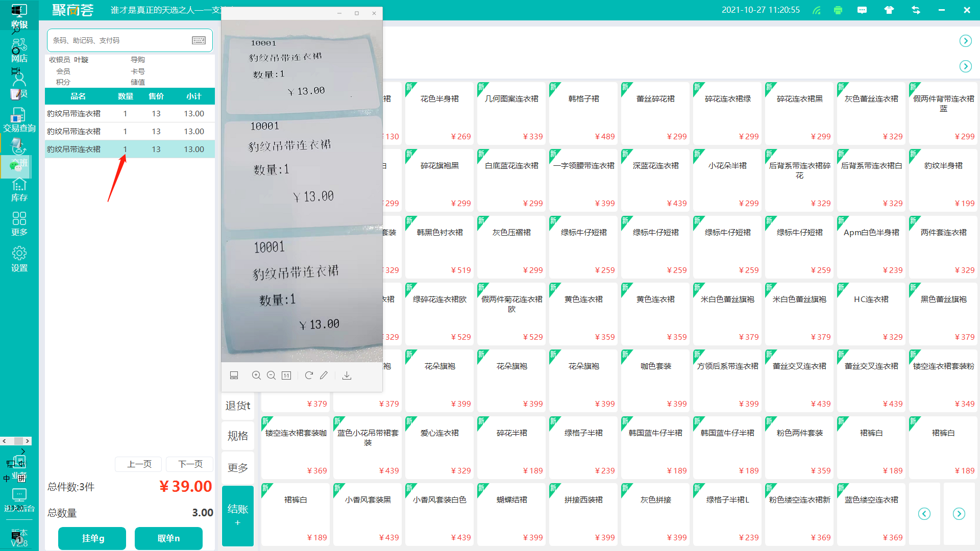Expand the top right circular arrow
980x551 pixels.
(x=965, y=41)
